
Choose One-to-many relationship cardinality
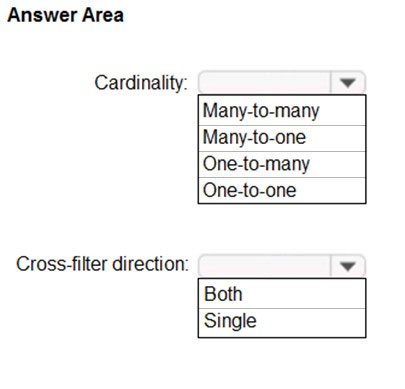pyautogui.click(x=282, y=164)
